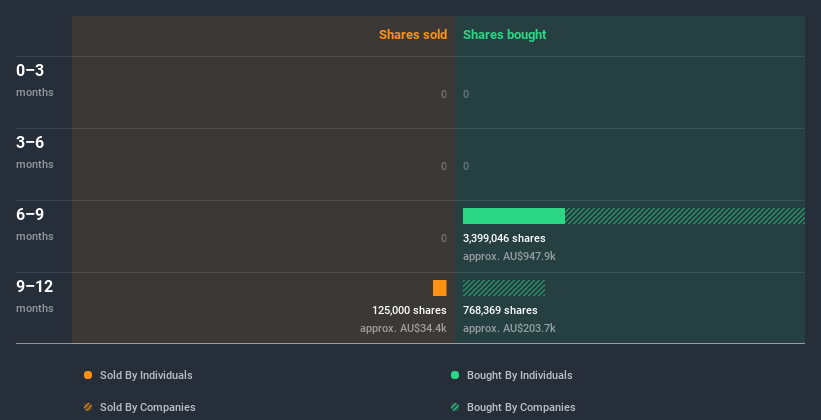This screenshot has height=420, width=821.
Task: Click the 125,000 shares value
Action: (x=409, y=310)
